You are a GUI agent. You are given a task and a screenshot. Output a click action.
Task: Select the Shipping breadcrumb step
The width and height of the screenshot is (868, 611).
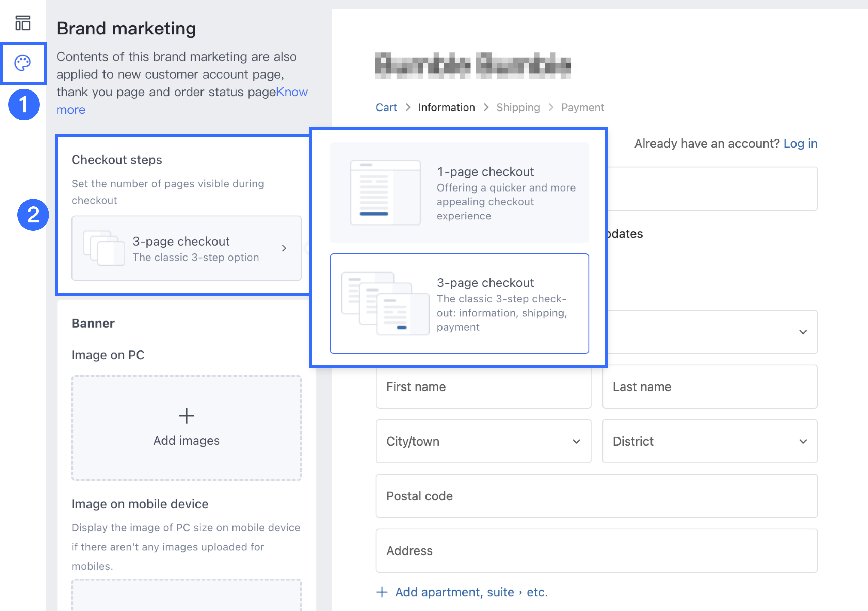pos(518,108)
